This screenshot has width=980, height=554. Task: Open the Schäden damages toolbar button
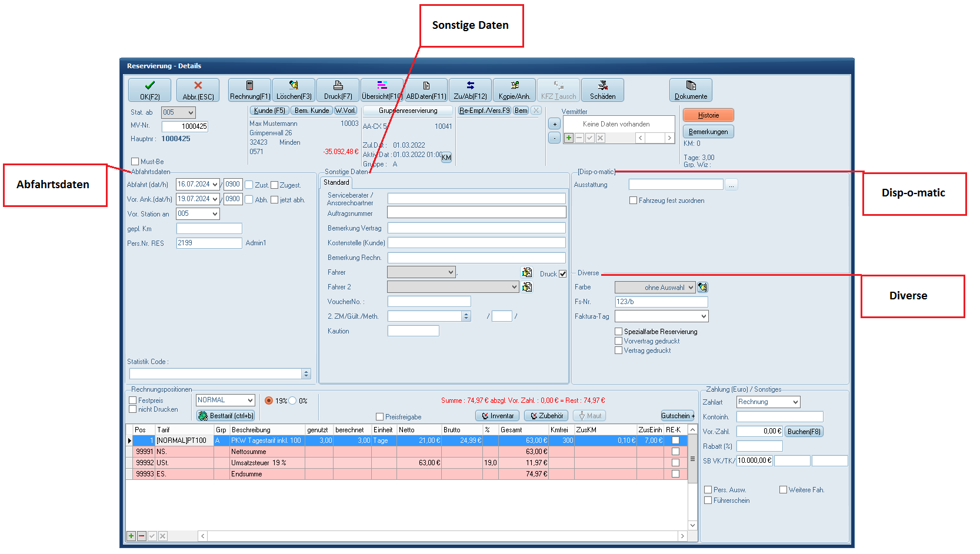pos(602,90)
